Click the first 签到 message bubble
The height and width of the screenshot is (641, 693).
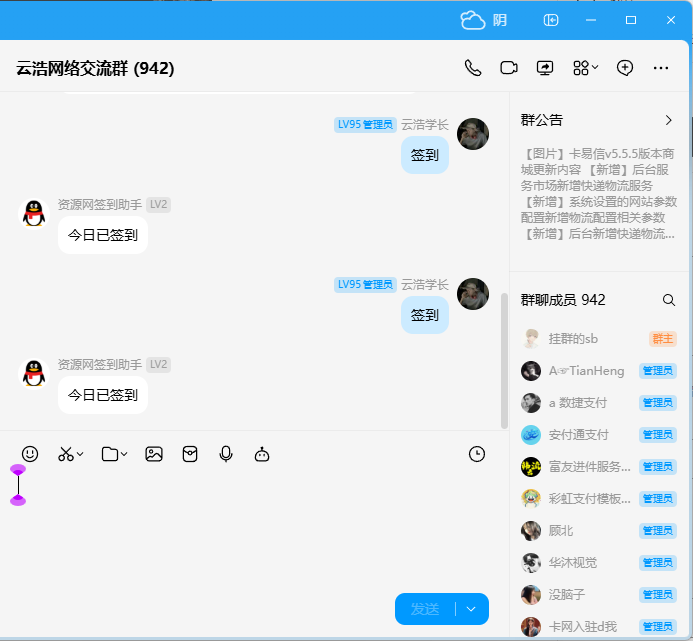point(425,155)
